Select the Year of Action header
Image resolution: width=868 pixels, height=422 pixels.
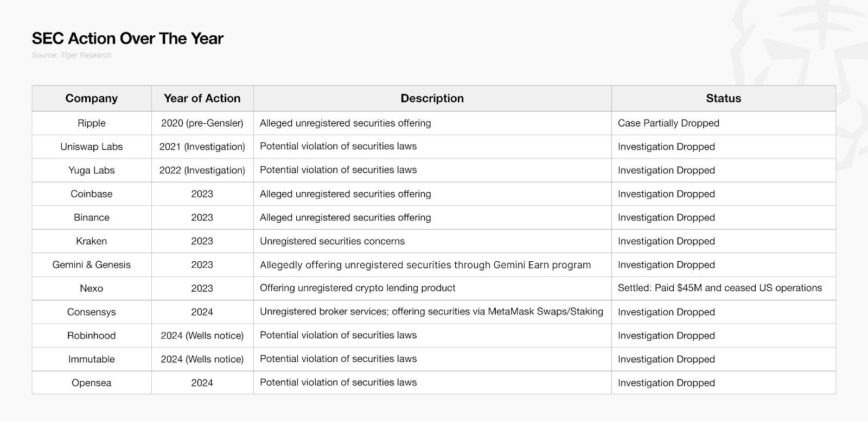point(202,98)
